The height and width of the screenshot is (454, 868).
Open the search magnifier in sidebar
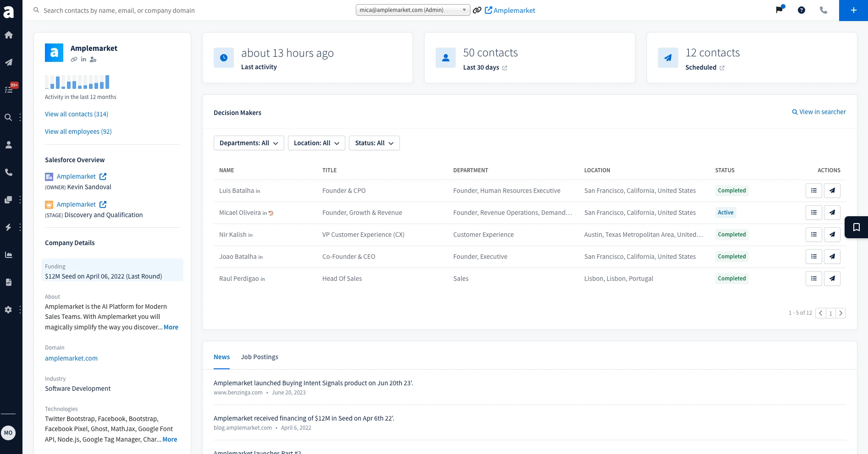(x=8, y=117)
